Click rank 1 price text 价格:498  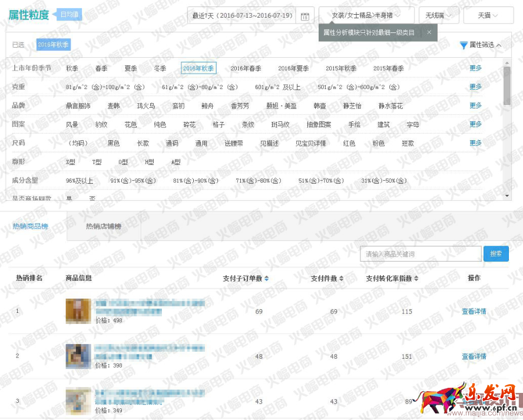coord(109,320)
